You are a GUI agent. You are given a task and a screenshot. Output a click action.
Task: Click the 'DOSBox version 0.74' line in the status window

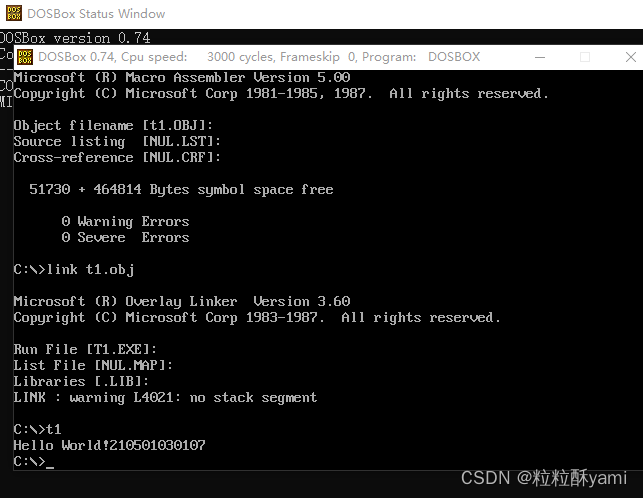[75, 38]
